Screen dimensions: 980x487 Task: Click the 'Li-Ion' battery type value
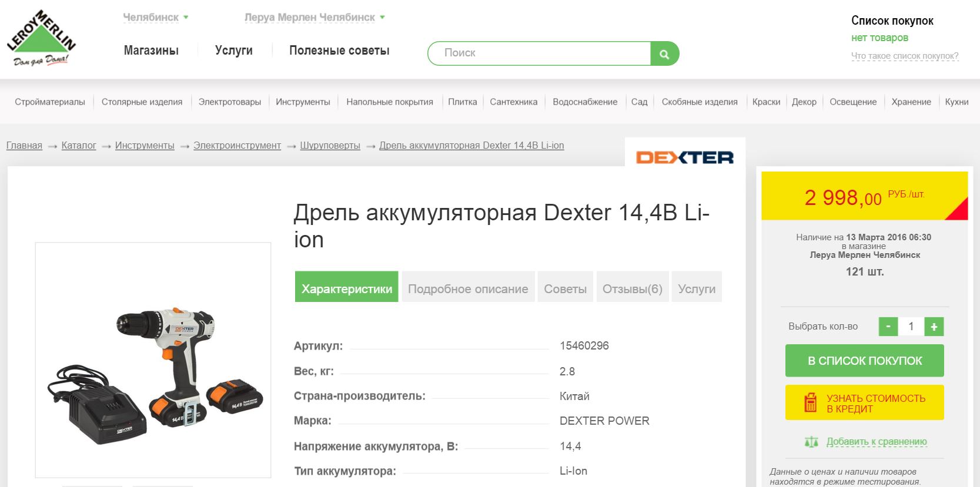click(573, 471)
